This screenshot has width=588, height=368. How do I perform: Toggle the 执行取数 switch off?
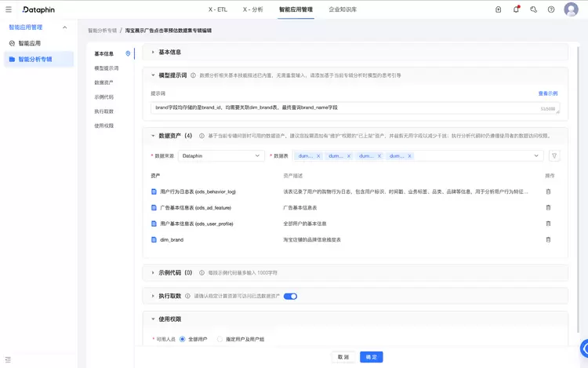290,296
